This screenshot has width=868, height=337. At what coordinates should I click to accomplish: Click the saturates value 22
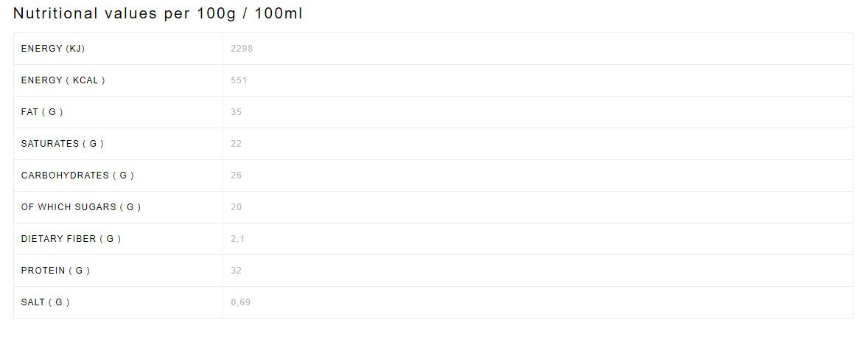(237, 144)
